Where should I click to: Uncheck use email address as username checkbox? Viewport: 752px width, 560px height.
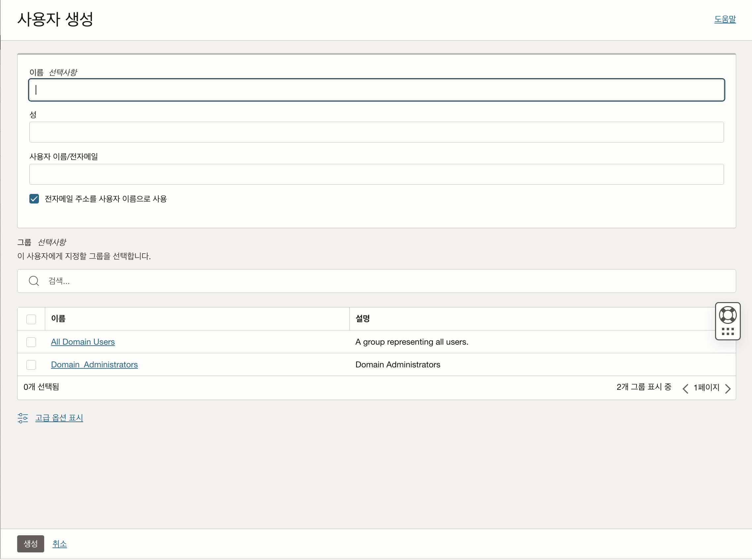(34, 199)
